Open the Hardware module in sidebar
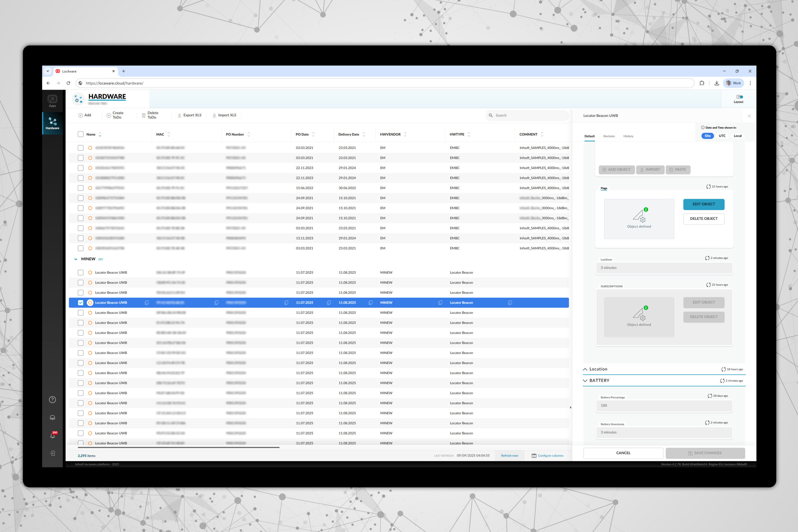The width and height of the screenshot is (798, 532). point(52,123)
